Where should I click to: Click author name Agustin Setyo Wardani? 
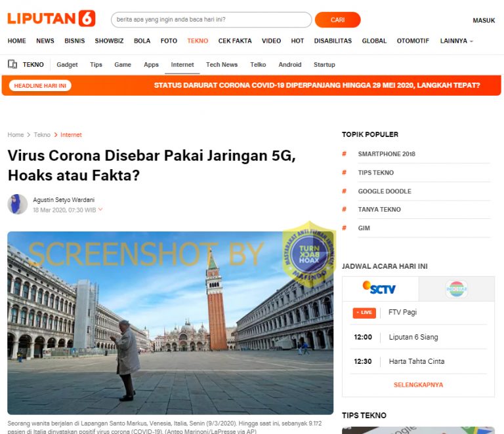64,200
